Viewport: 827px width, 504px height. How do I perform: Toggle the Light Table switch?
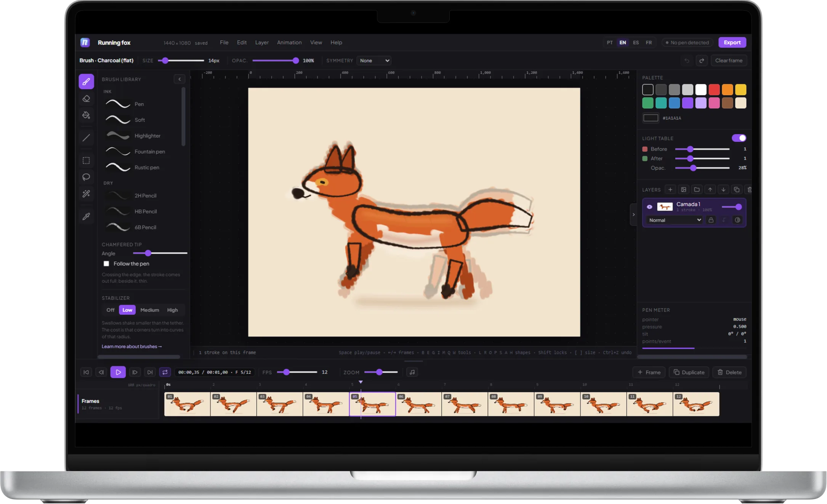(x=739, y=138)
